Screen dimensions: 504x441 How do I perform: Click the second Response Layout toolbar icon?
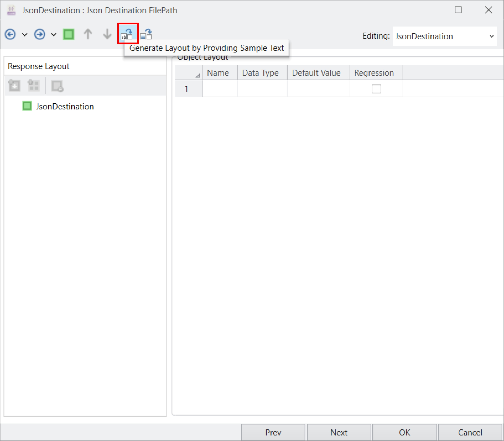pos(34,86)
